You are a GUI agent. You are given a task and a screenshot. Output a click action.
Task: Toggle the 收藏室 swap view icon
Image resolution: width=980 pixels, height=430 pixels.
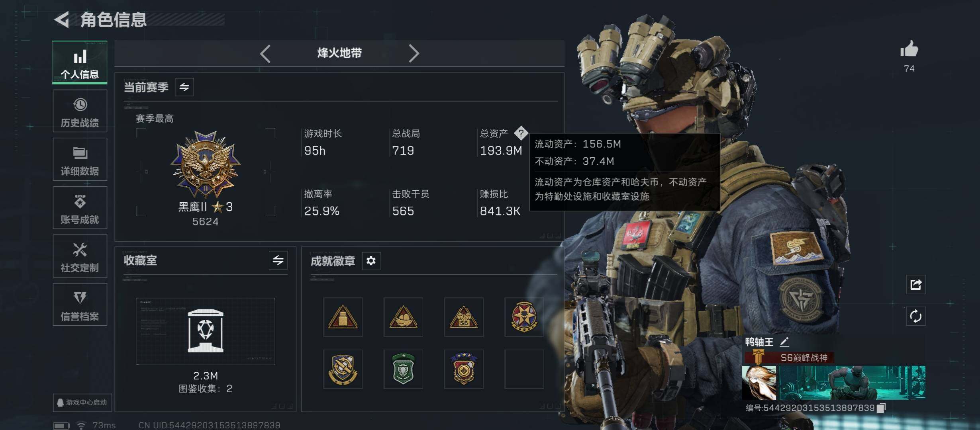coord(278,260)
